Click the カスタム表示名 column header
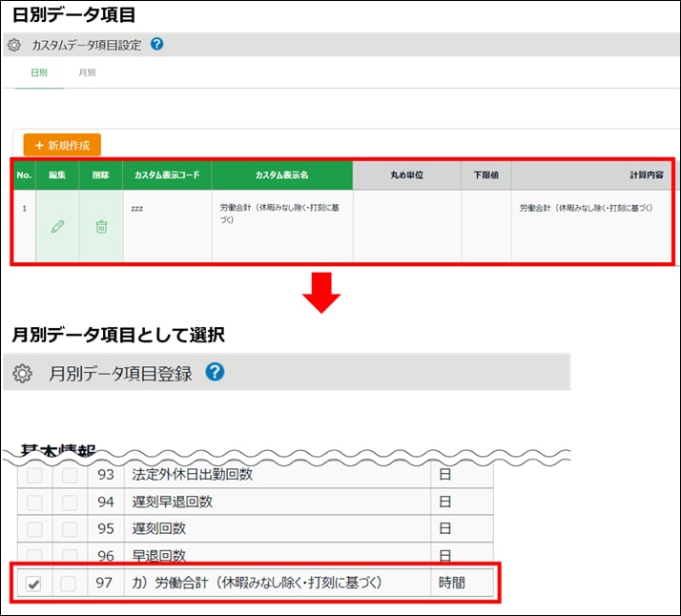681x616 pixels. coord(281,175)
